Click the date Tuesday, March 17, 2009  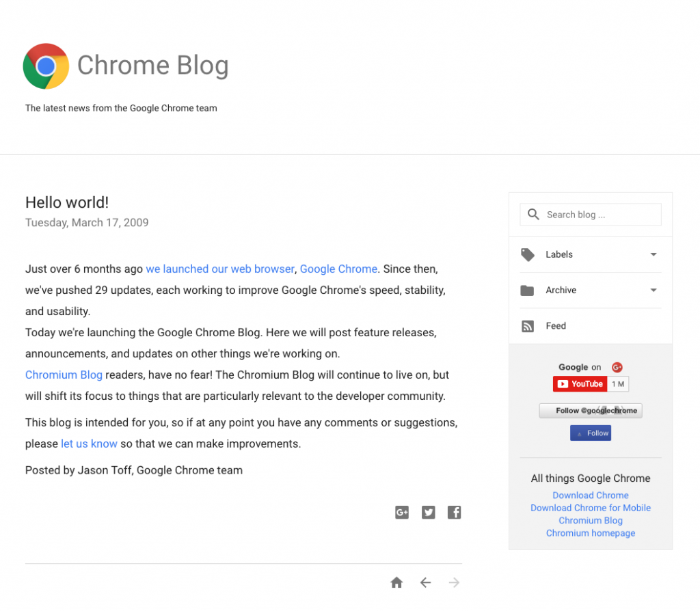pyautogui.click(x=87, y=223)
